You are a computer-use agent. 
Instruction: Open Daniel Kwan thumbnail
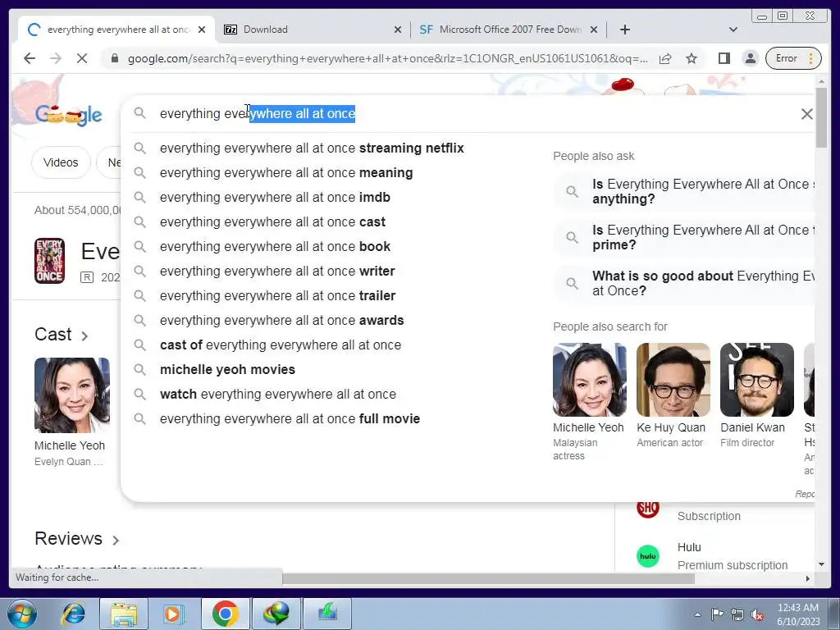point(756,380)
